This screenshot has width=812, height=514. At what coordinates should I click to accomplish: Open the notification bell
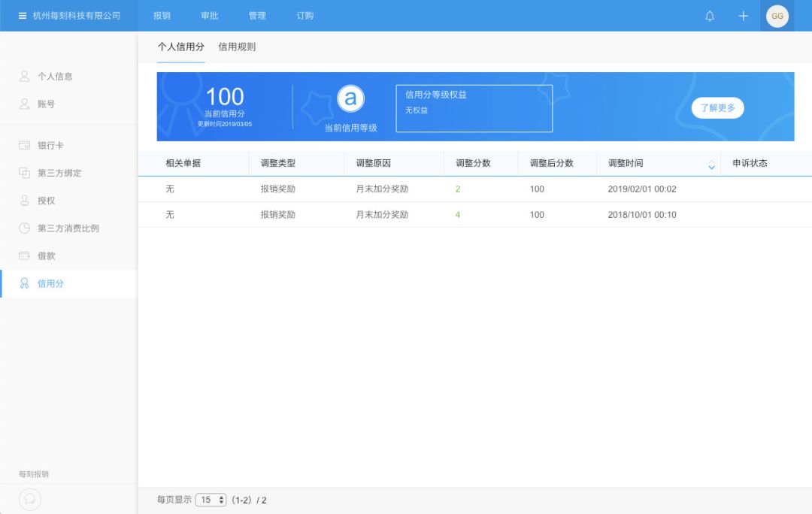710,16
